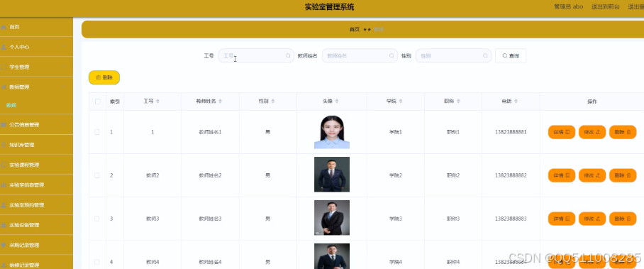Click the magnifier icon in 教师姓名 field
Image resolution: width=644 pixels, height=269 pixels.
click(392, 55)
